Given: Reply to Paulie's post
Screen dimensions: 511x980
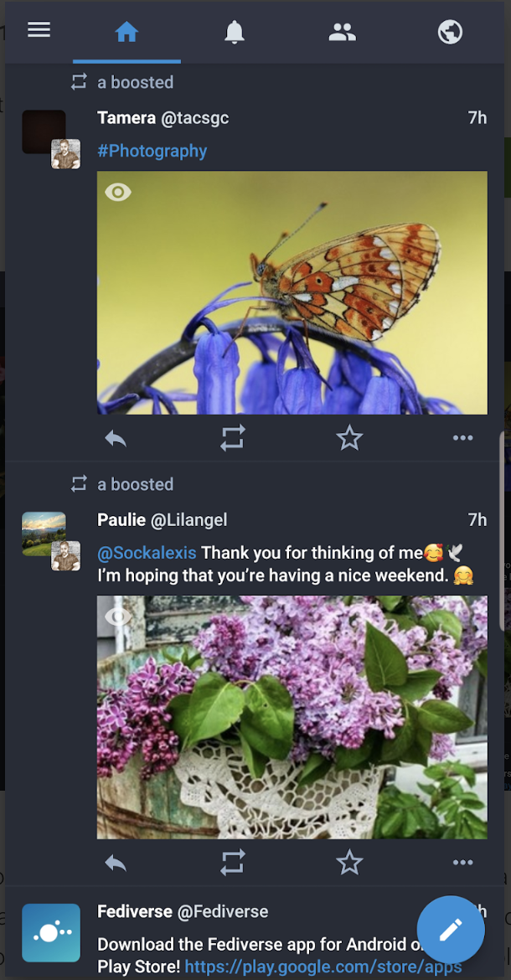Looking at the screenshot, I should [116, 863].
